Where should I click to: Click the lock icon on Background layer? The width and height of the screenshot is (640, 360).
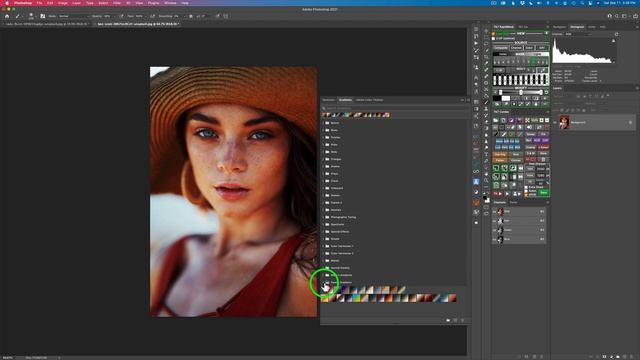coord(631,122)
